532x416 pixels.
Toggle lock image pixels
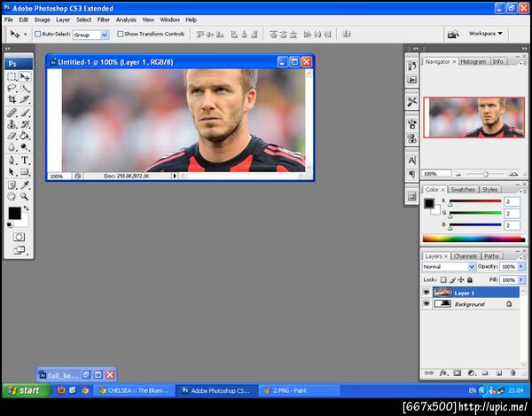452,279
